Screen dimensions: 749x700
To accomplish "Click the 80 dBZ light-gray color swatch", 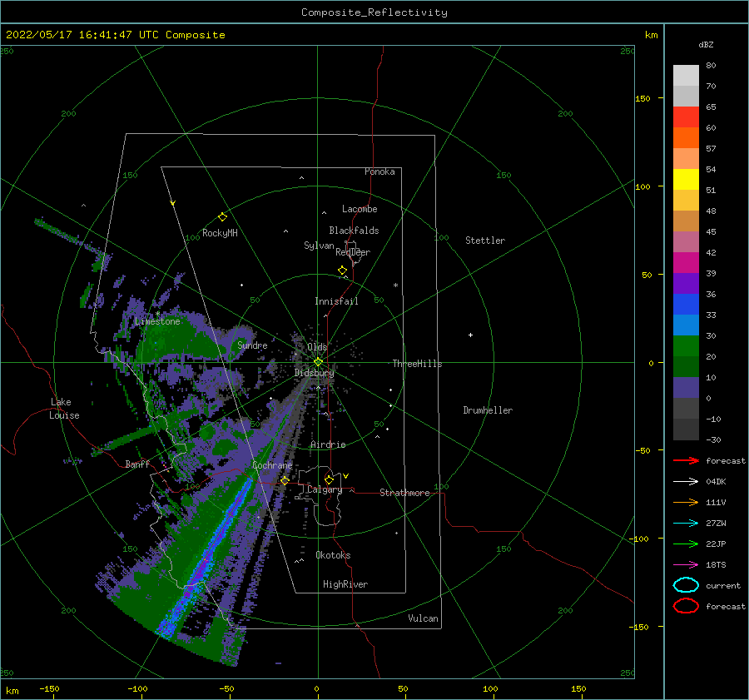I will [686, 76].
